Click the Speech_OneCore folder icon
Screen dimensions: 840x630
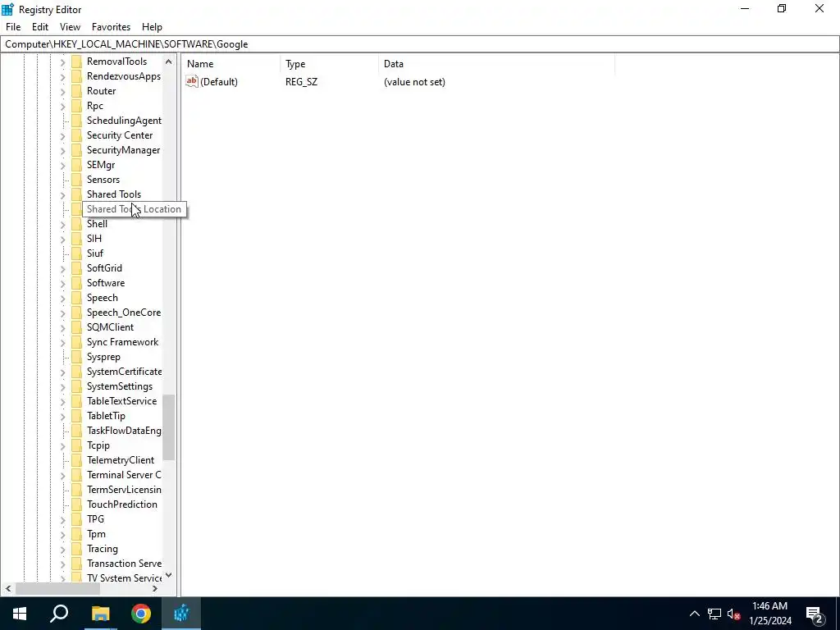point(76,313)
